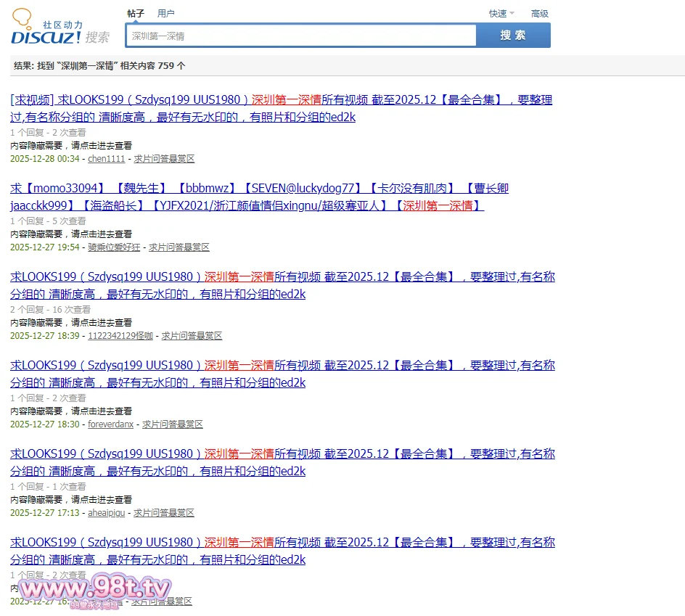Open 求片问答悬赏区 forum link beside chen1111
This screenshot has width=685, height=616.
tap(164, 159)
